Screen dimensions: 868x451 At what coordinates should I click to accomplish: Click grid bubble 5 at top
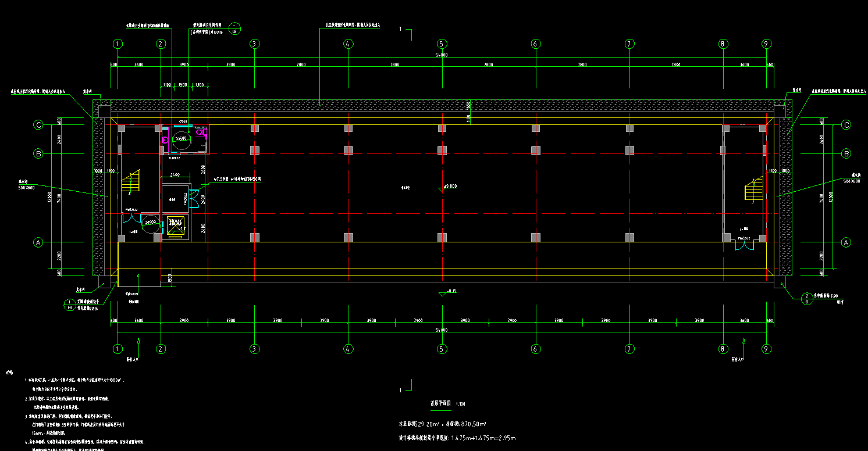pyautogui.click(x=442, y=44)
